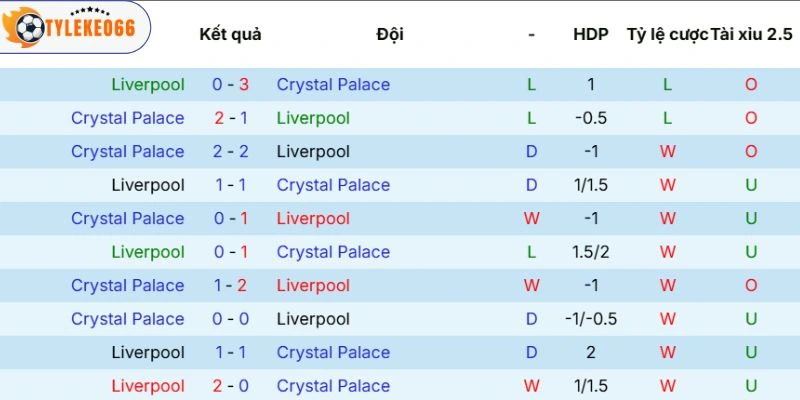Viewport: 800px width, 400px height.
Task: Open the Tỷ lệ cược column header
Action: click(667, 34)
